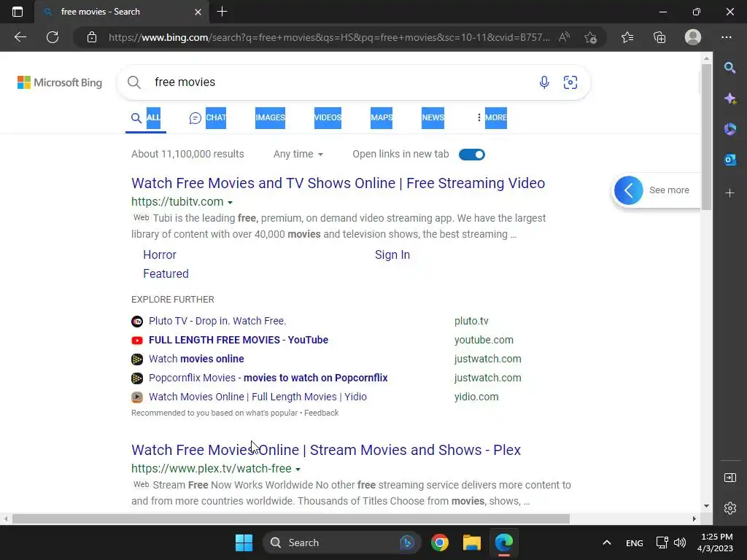Switch to the IMAGES tab
The image size is (747, 560).
tap(270, 117)
